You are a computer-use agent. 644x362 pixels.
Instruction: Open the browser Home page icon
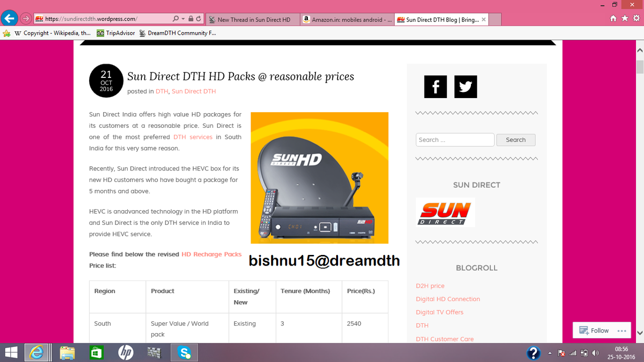[x=613, y=19]
